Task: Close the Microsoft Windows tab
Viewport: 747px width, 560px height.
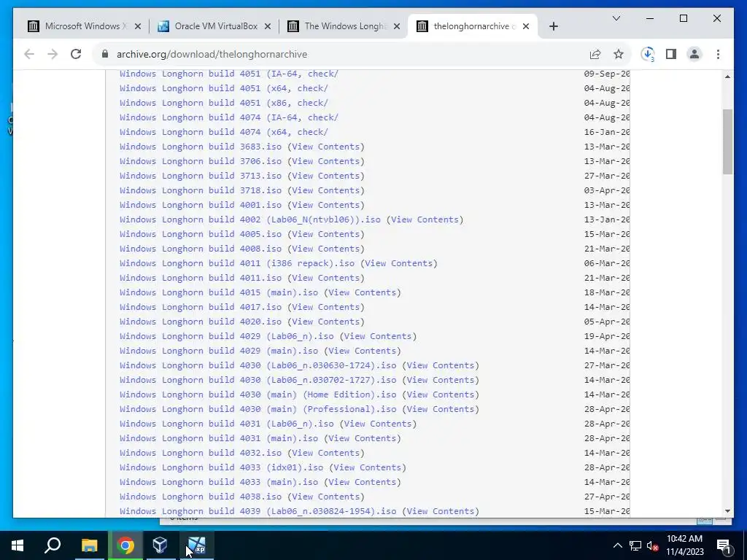Action: tap(138, 26)
